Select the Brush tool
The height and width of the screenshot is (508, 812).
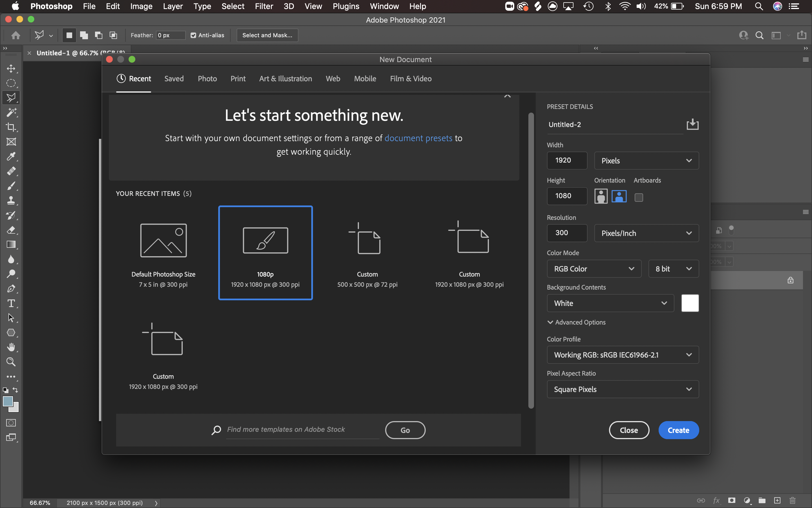[11, 186]
